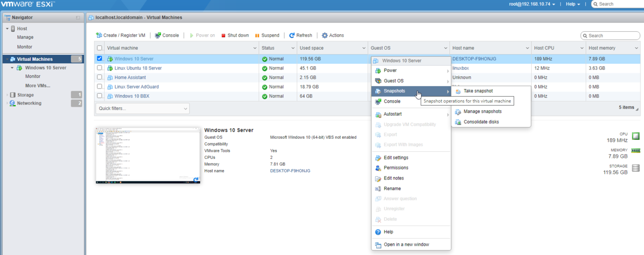Click the 12 MHz Host CPU cell
This screenshot has height=255, width=644.
click(x=542, y=68)
